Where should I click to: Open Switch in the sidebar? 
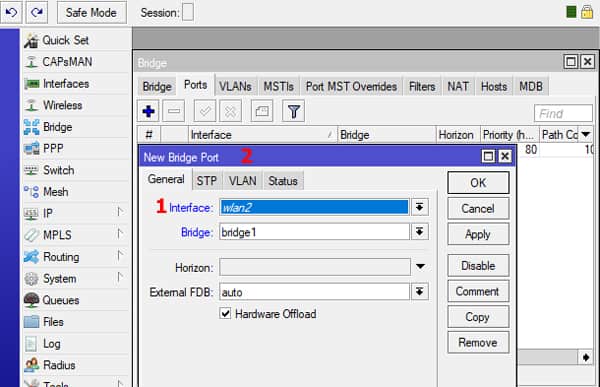click(76, 170)
